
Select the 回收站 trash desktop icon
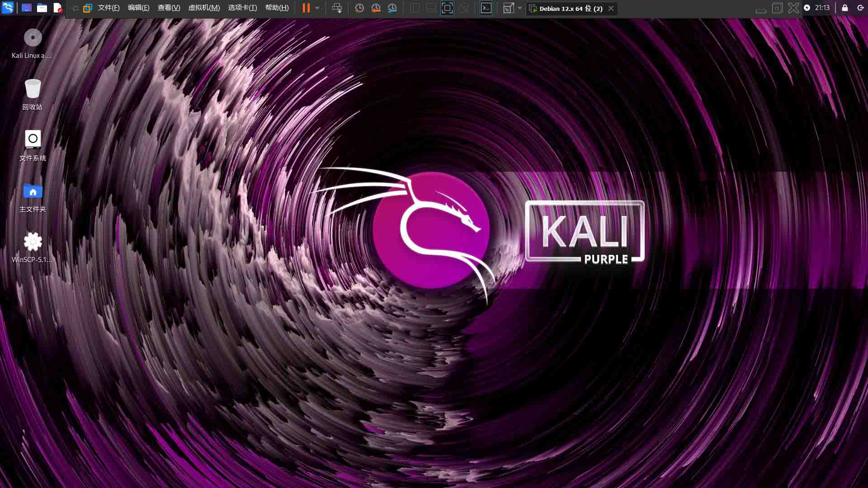[x=33, y=89]
